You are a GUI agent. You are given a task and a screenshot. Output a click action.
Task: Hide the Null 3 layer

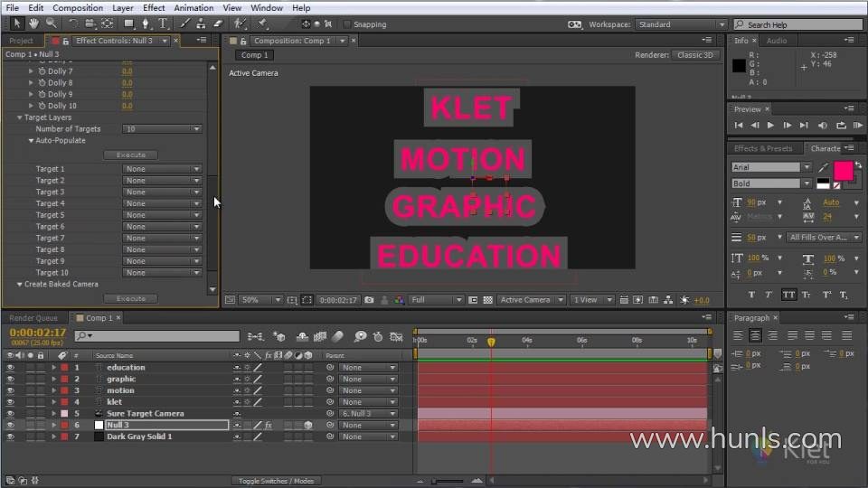10,426
